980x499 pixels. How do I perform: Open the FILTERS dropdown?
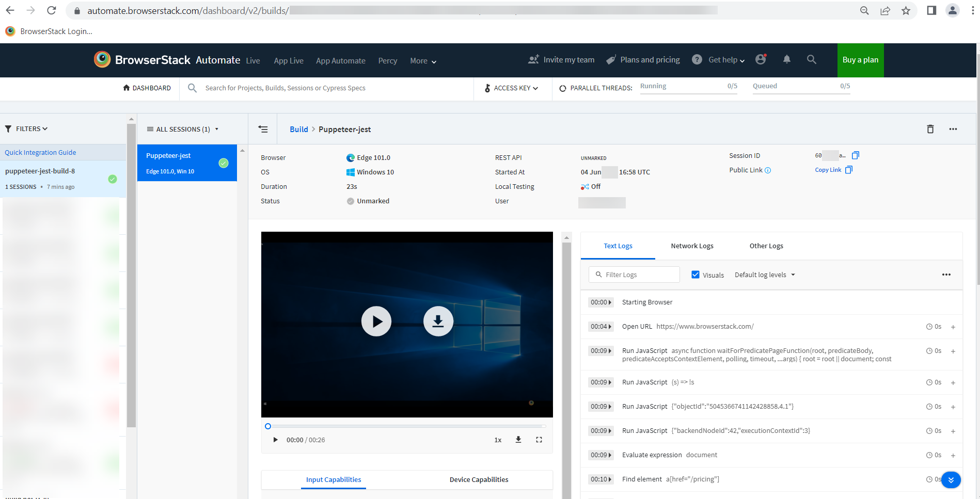[x=26, y=129]
